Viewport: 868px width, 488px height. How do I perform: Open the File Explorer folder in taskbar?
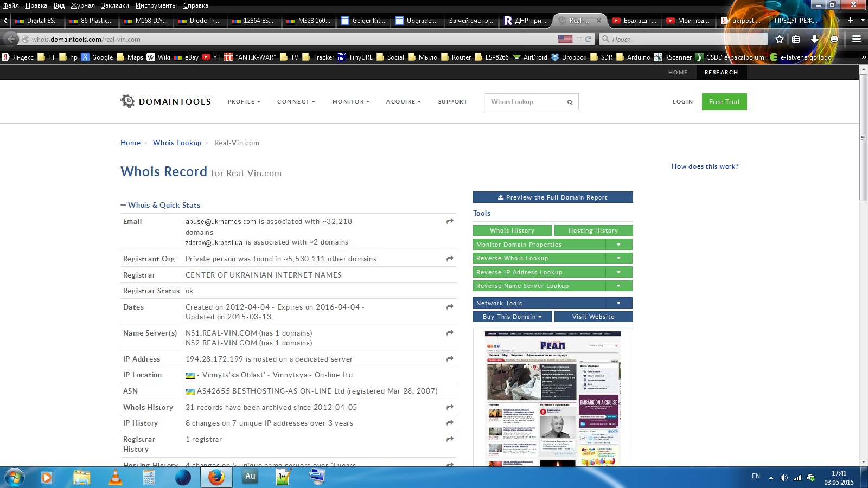(x=82, y=477)
